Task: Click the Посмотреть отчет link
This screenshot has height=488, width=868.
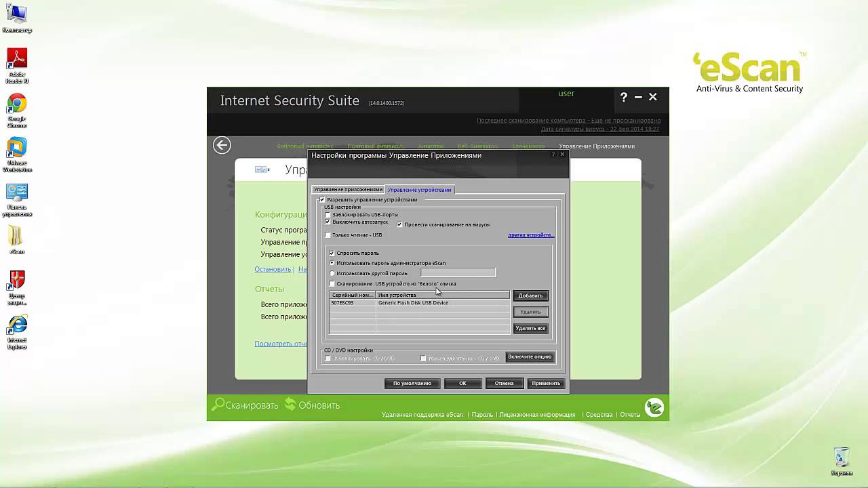Action: click(x=281, y=344)
